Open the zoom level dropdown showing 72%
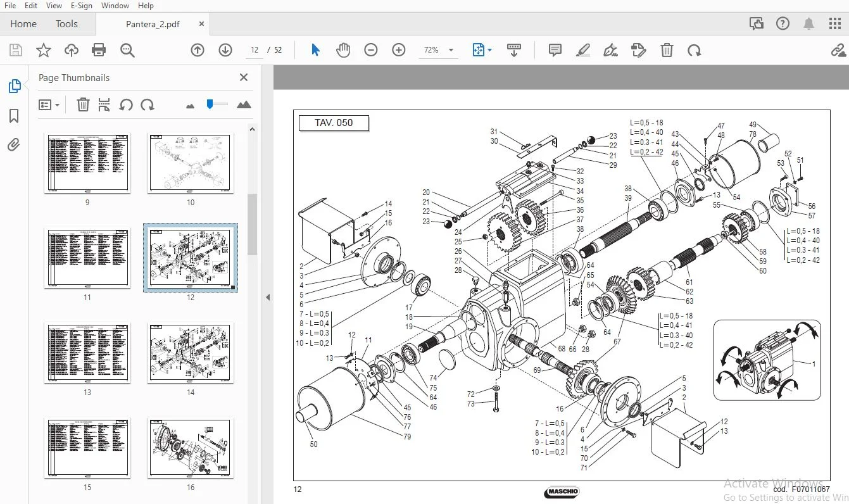Image resolution: width=849 pixels, height=504 pixels. pyautogui.click(x=439, y=50)
